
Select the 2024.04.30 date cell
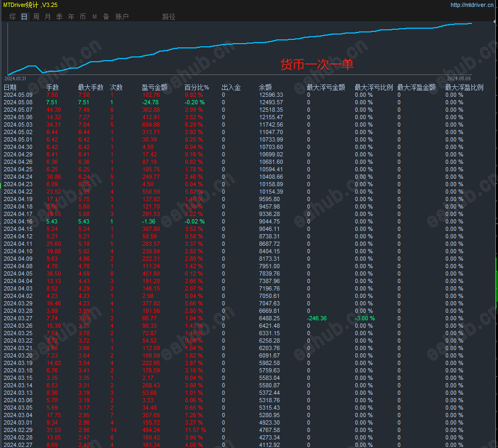tap(18, 147)
